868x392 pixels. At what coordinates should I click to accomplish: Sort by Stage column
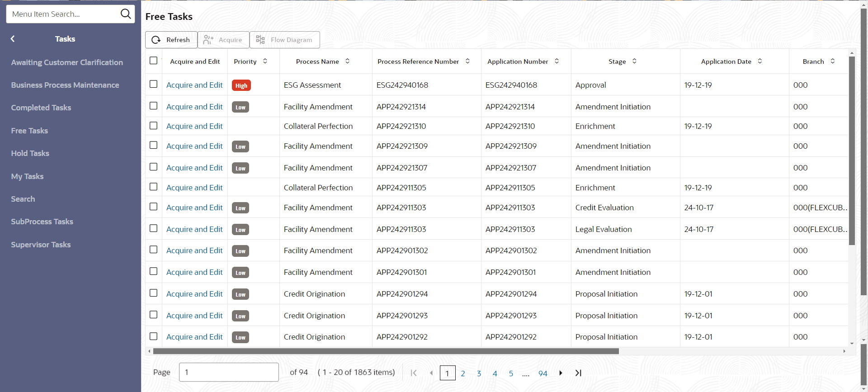tap(634, 61)
